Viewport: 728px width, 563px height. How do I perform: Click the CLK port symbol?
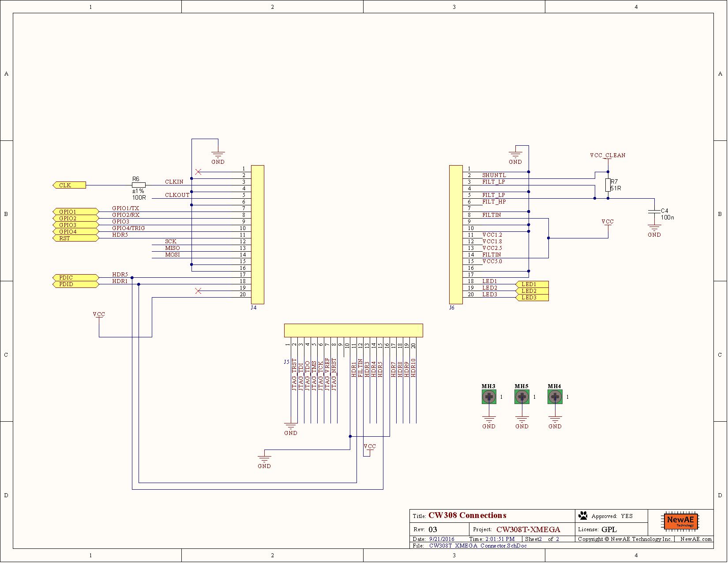69,185
